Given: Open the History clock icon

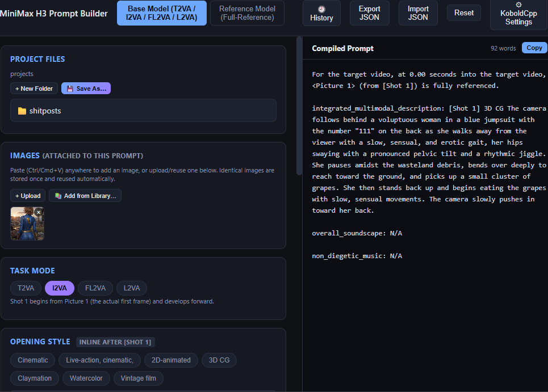Looking at the screenshot, I should point(321,10).
